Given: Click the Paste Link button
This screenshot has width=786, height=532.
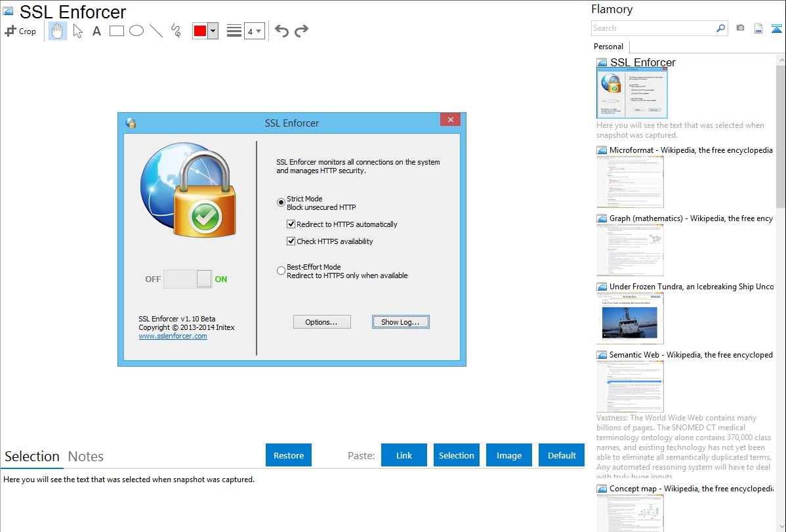Looking at the screenshot, I should point(404,455).
